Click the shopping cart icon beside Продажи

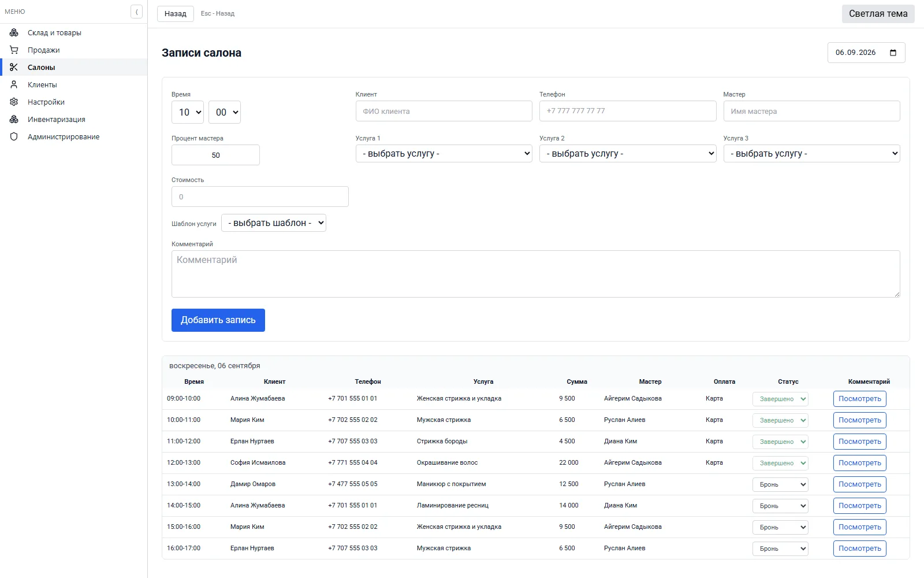(14, 50)
